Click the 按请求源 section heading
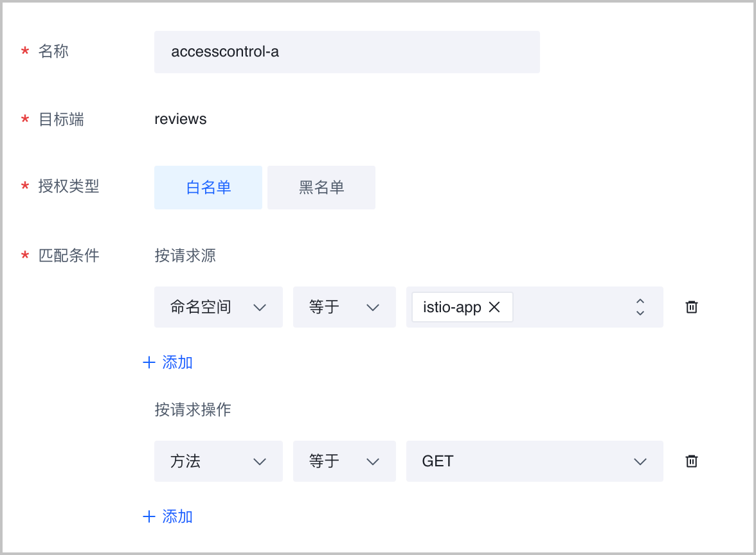 (185, 256)
